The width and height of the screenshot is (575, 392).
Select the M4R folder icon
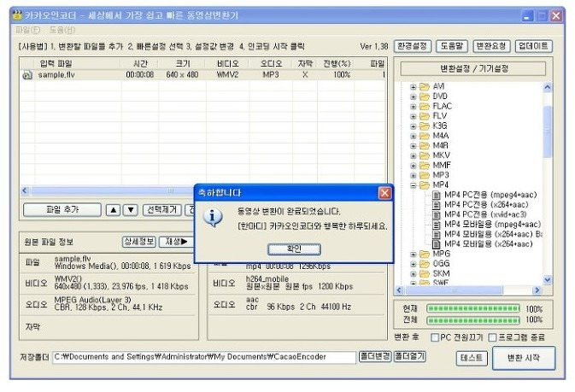(x=425, y=145)
